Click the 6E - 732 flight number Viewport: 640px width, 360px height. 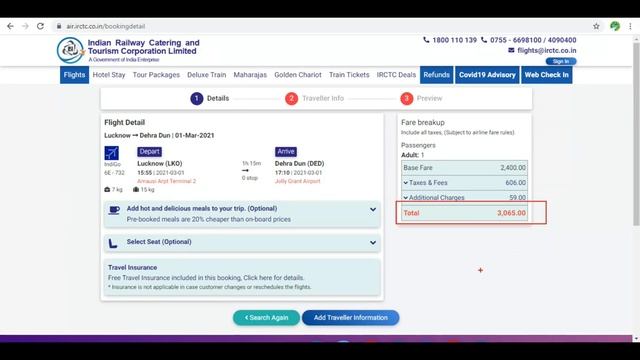(x=114, y=173)
